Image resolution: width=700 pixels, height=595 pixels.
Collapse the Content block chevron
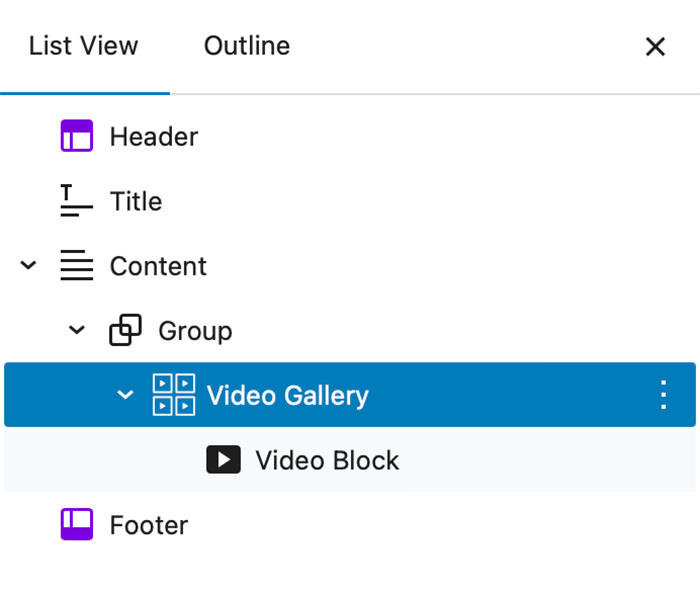pos(29,266)
